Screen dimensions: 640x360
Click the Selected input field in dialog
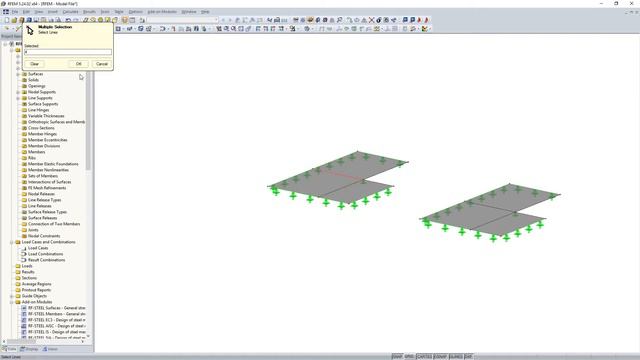click(x=68, y=52)
